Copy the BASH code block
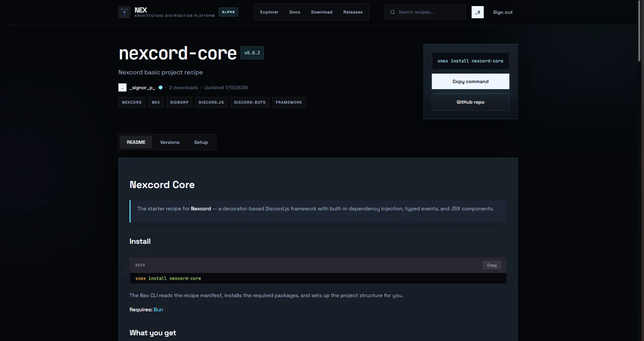Image resolution: width=644 pixels, height=341 pixels. click(492, 265)
